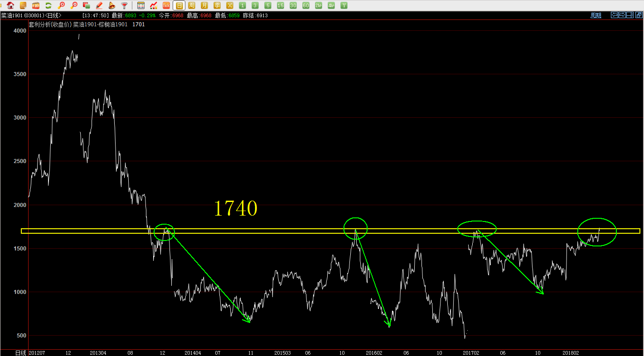Open the time-sharing trend chart icon
Image resolution: width=644 pixels, height=356 pixels.
point(154,5)
